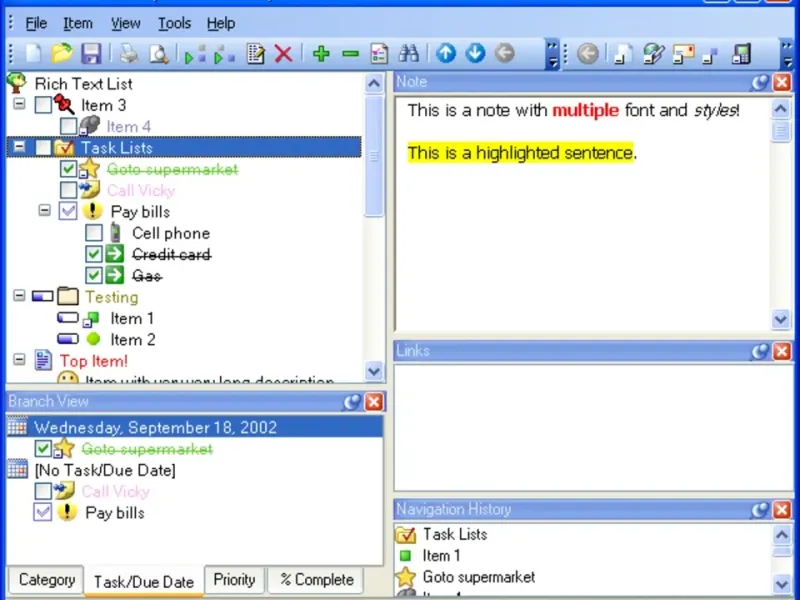Collapse the Testing branch

(x=19, y=295)
